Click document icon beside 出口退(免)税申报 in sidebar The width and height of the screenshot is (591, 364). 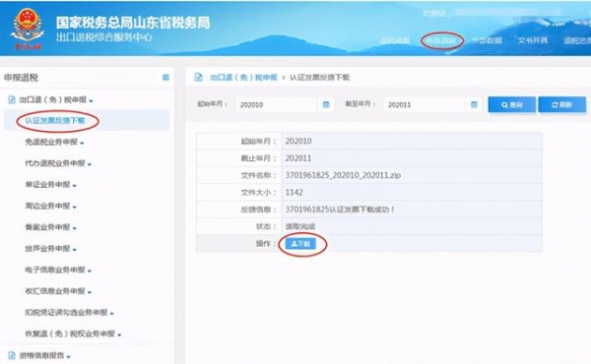point(12,99)
